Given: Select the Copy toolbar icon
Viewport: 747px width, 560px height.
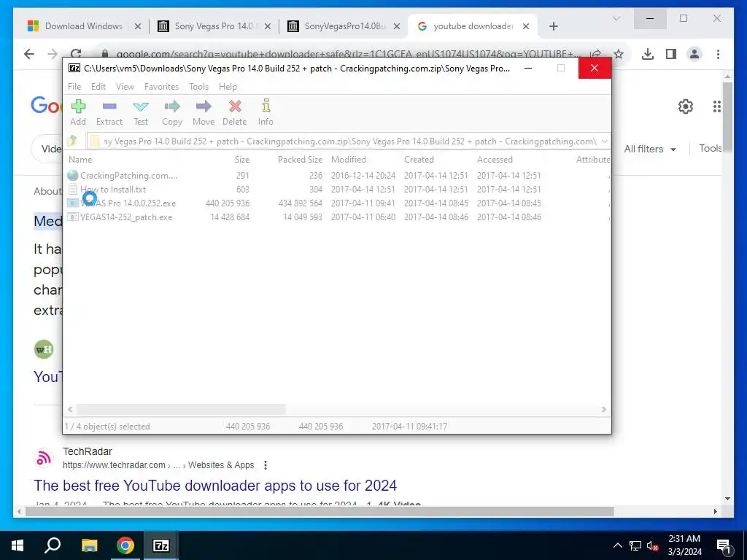Looking at the screenshot, I should (x=172, y=106).
